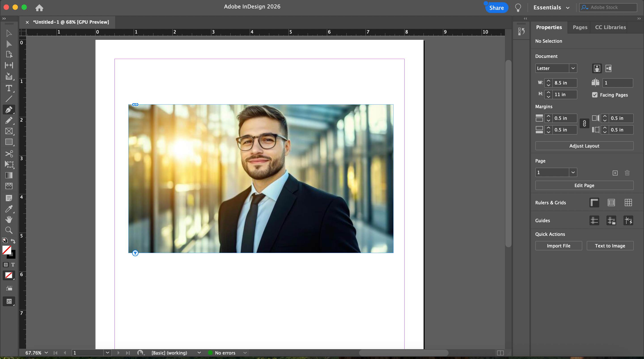Select the Direct Selection tool
The width and height of the screenshot is (644, 359).
9,44
